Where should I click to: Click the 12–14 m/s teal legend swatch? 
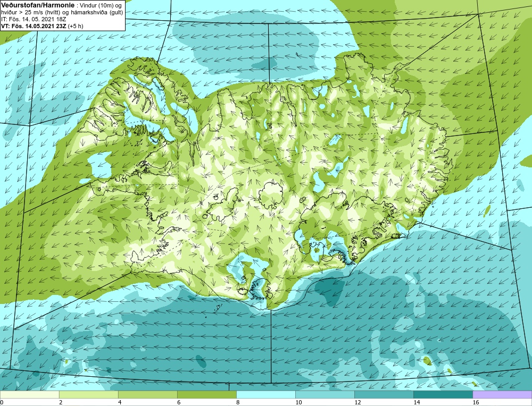point(384,394)
